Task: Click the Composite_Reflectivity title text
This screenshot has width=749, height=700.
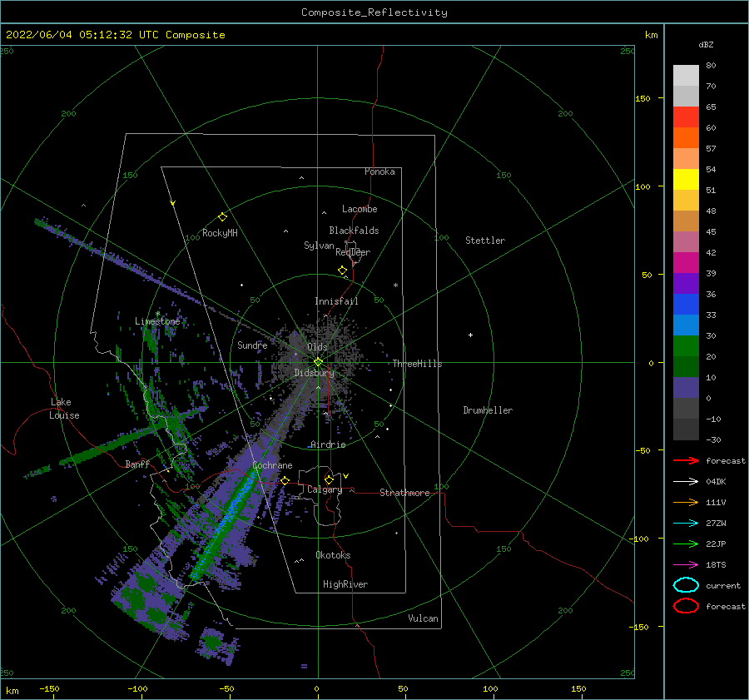Action: 374,12
